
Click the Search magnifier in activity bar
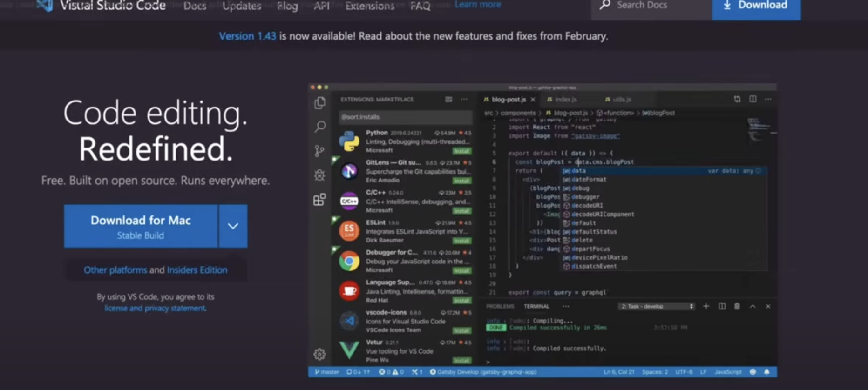(x=320, y=127)
